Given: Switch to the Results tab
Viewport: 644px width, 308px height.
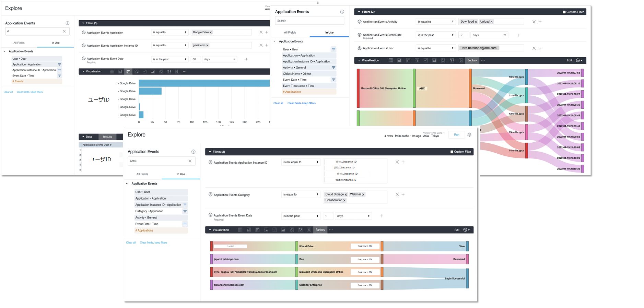Looking at the screenshot, I should [x=107, y=137].
